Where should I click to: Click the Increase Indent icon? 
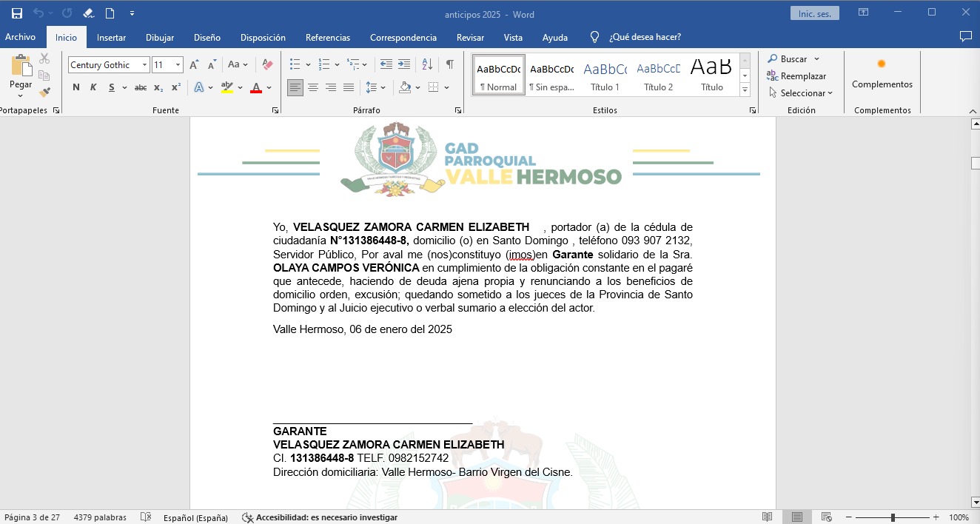404,65
